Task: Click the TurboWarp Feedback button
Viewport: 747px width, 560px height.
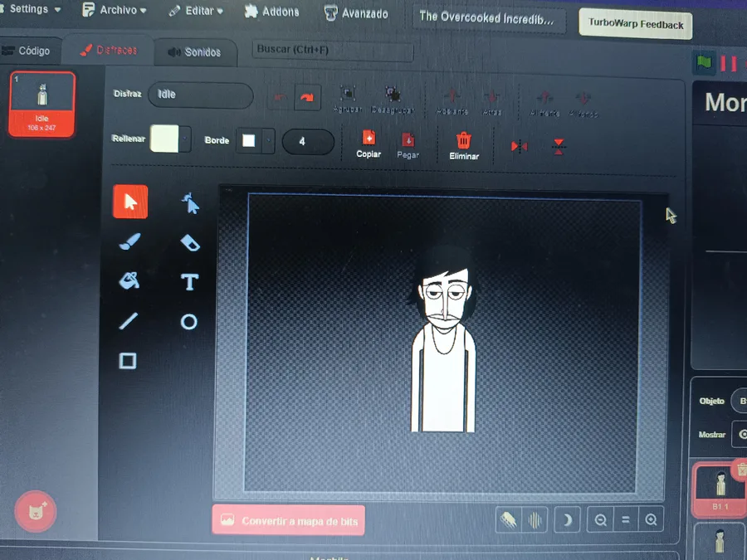Action: coord(636,24)
